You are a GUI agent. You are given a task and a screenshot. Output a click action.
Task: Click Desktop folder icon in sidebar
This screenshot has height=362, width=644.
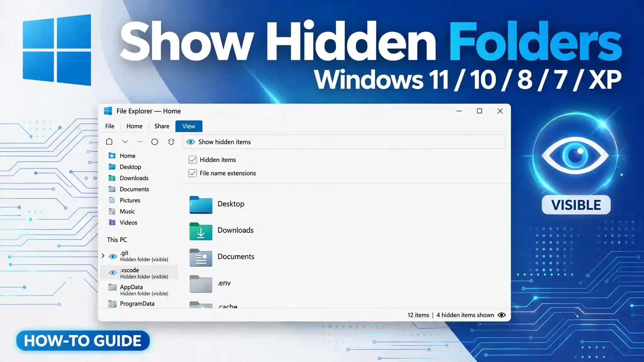pos(112,167)
